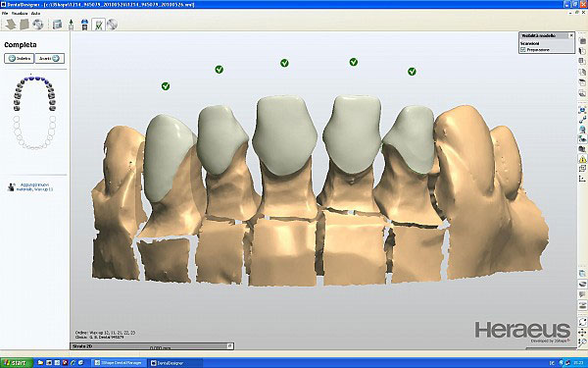Click the upward green arrow toolbar icon

[71, 25]
